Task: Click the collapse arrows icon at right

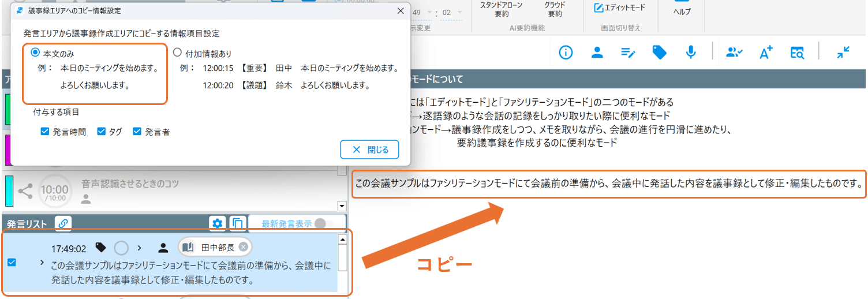Action: [843, 53]
